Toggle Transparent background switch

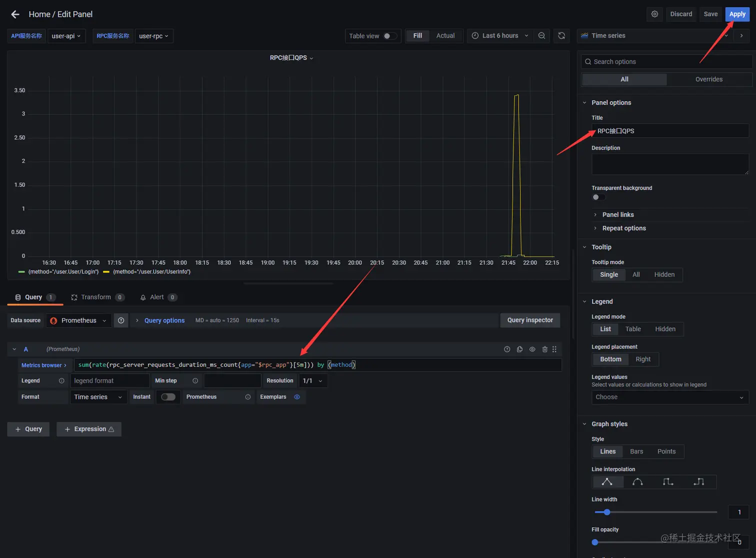tap(598, 197)
